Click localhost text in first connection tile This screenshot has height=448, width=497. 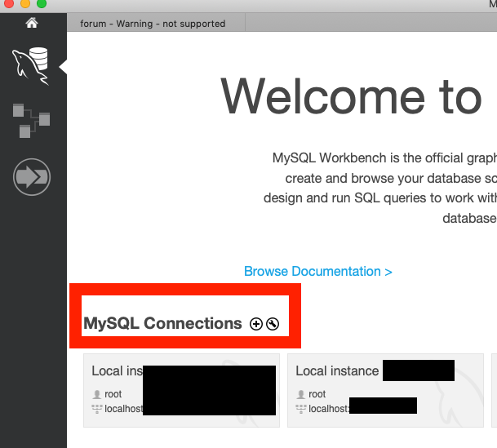pos(124,409)
